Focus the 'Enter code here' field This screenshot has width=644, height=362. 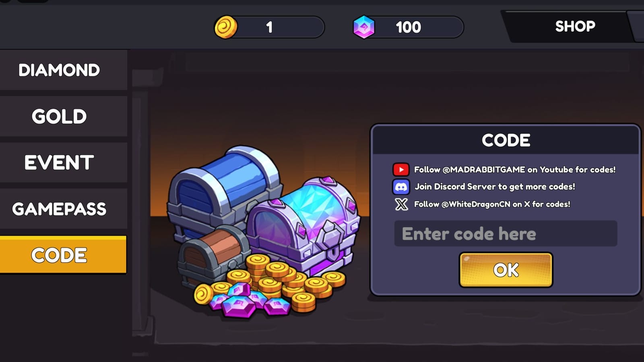(x=506, y=233)
